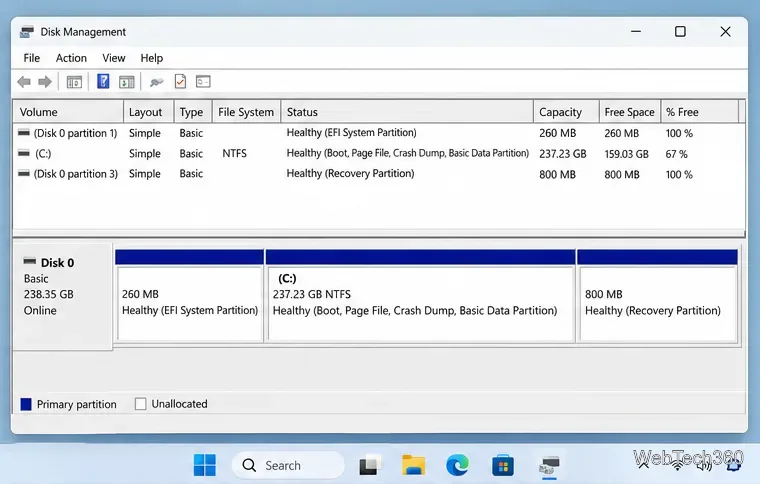Select the (Disk 0 partition 3) volume row
The height and width of the screenshot is (484, 760).
[x=379, y=173]
